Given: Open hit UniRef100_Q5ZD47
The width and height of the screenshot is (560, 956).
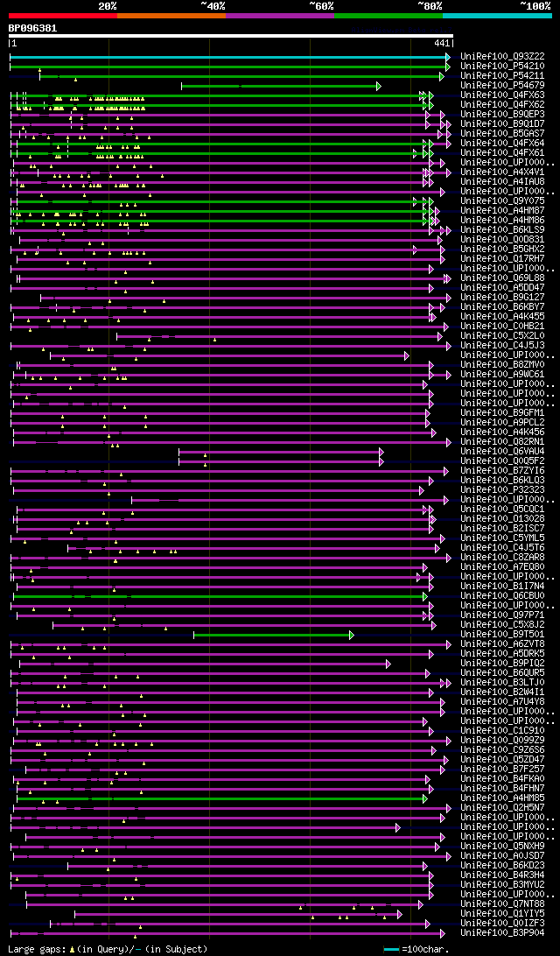Looking at the screenshot, I should 503,759.
